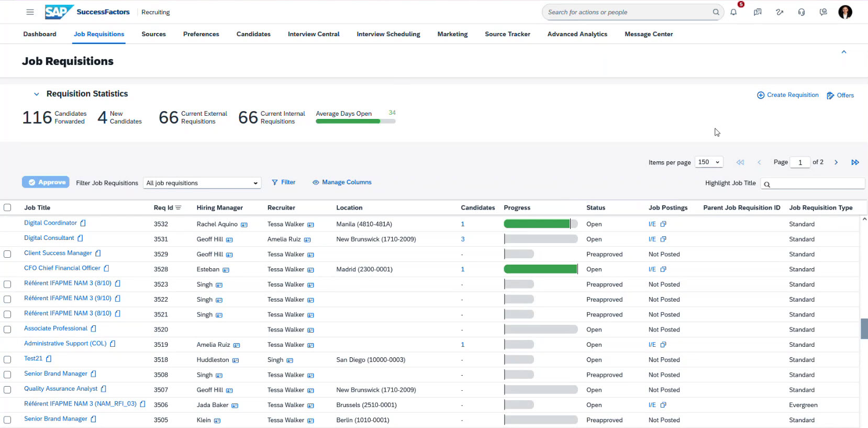
Task: Toggle the select-all checkbox in table header
Action: click(x=7, y=207)
